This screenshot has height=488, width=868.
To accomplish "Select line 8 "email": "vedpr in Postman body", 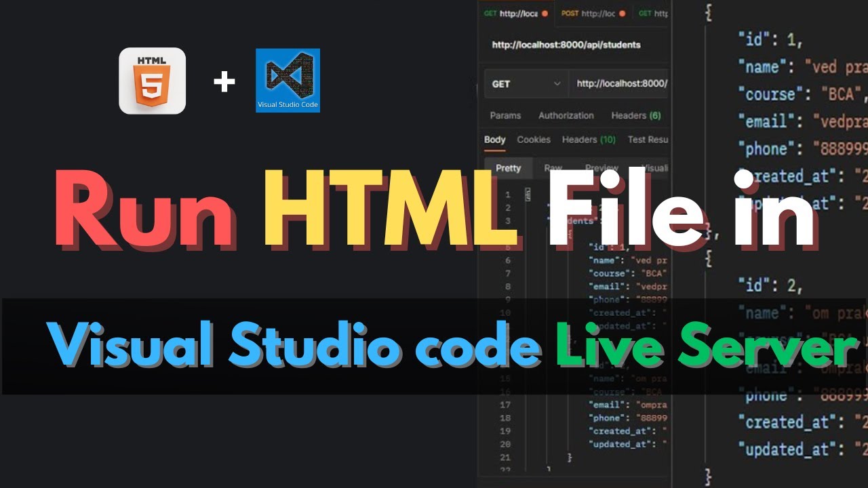I will (629, 287).
